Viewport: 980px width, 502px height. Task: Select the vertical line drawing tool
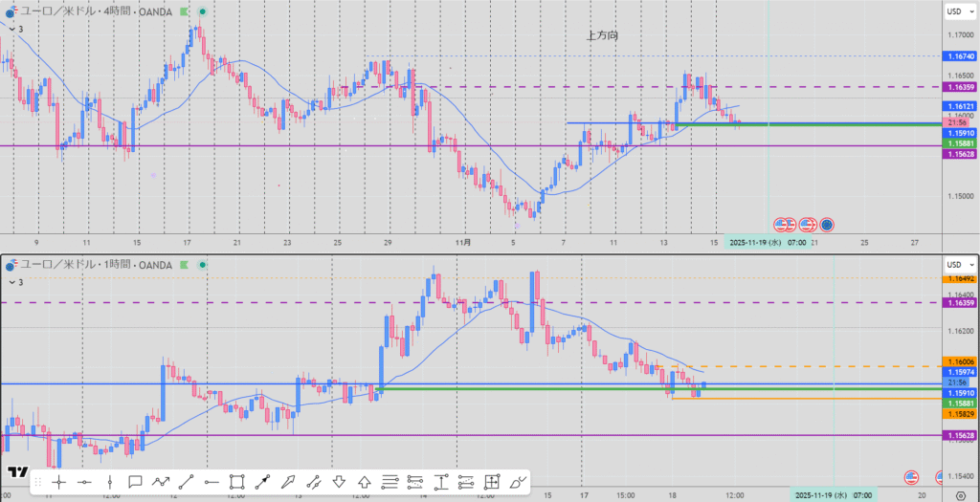pos(109,482)
